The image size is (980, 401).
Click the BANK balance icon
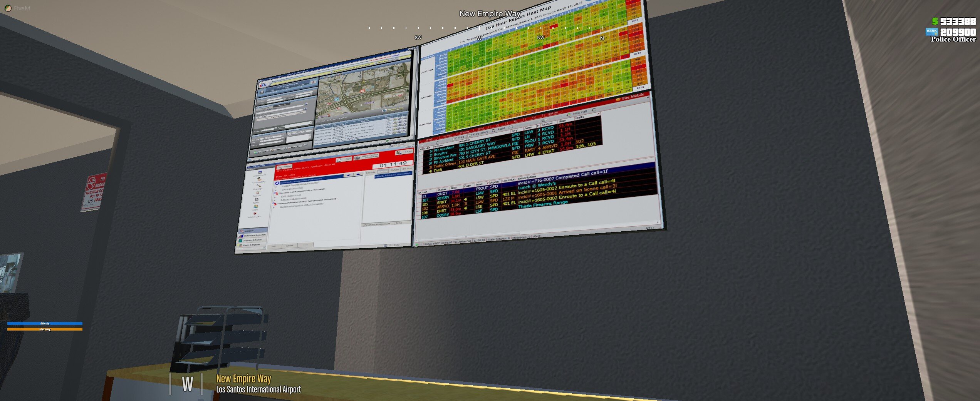[931, 31]
